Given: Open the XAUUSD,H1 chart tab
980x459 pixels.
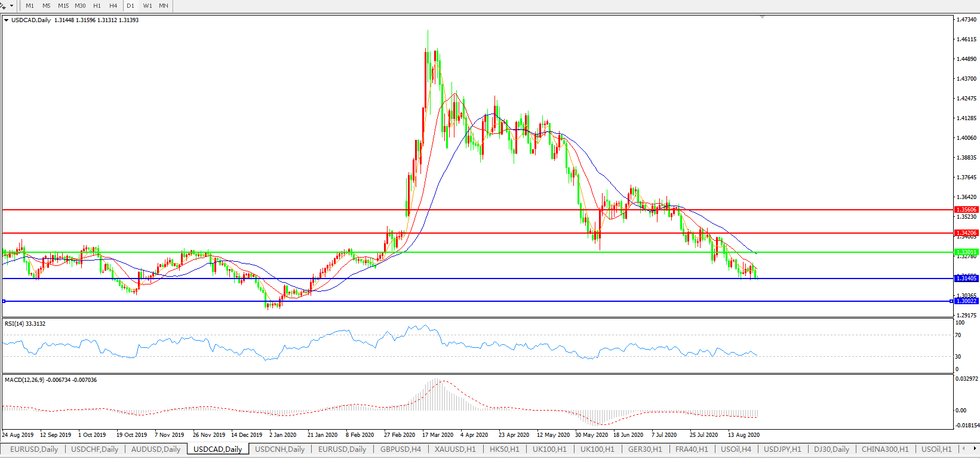Looking at the screenshot, I should (455, 449).
